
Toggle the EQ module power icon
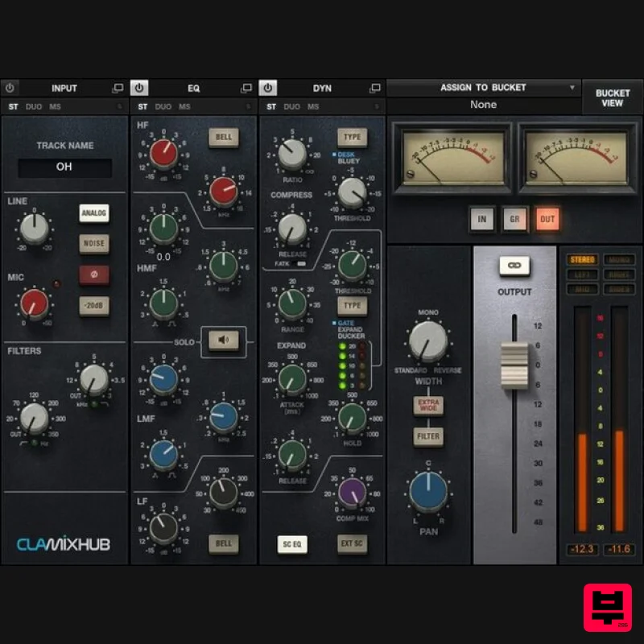click(139, 88)
